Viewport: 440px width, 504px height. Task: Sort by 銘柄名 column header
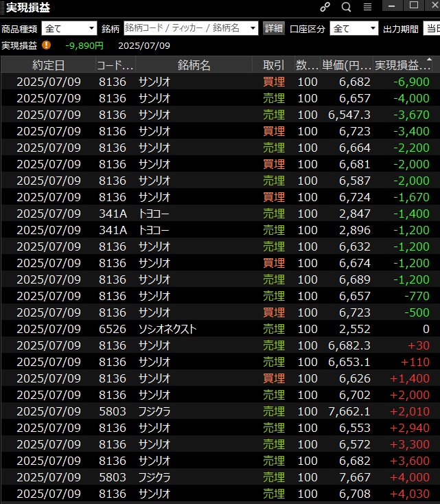pos(194,65)
